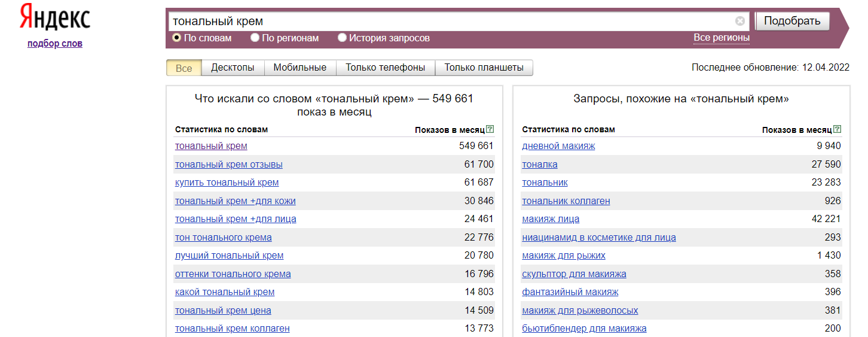
Task: Open 'скульптор для макияжа' link
Action: point(574,274)
